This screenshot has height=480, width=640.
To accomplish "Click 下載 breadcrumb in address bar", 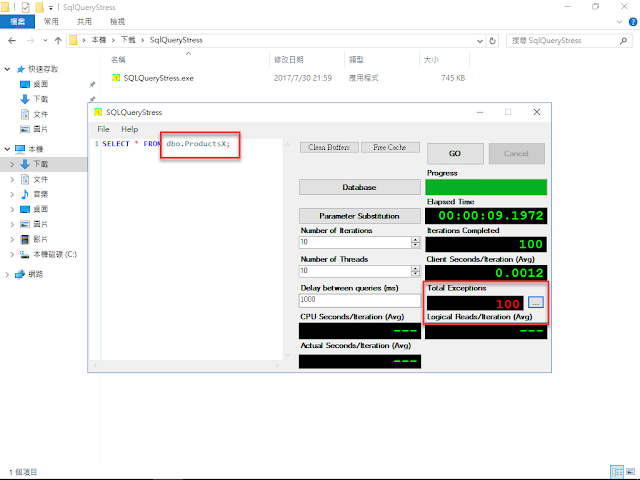I will (x=128, y=40).
